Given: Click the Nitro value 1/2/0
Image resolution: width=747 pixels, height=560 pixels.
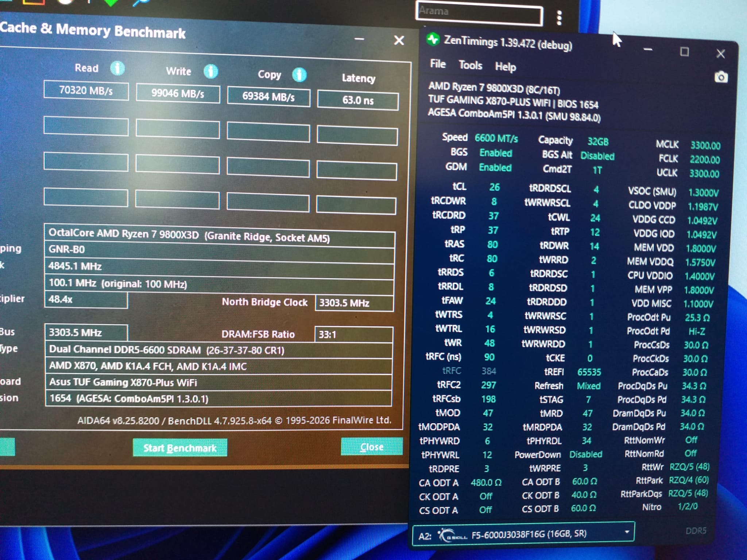Looking at the screenshot, I should [688, 506].
